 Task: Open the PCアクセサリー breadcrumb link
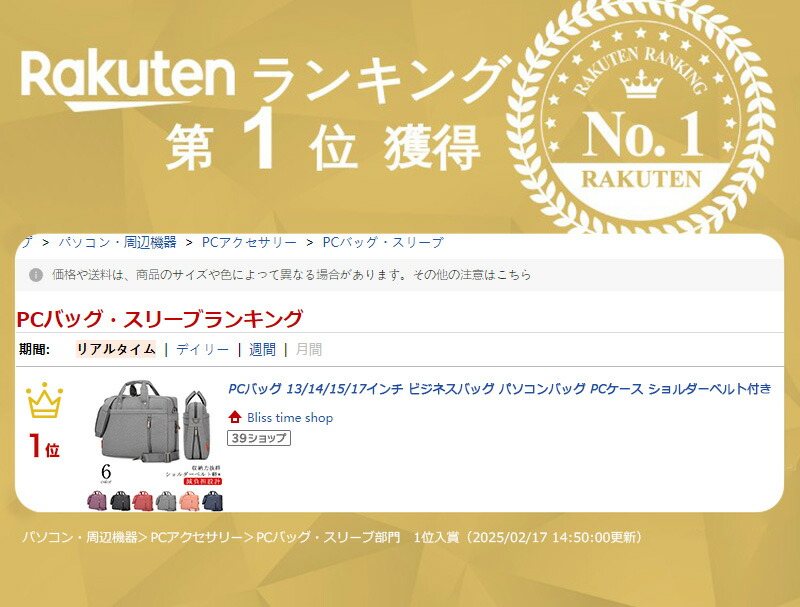249,242
